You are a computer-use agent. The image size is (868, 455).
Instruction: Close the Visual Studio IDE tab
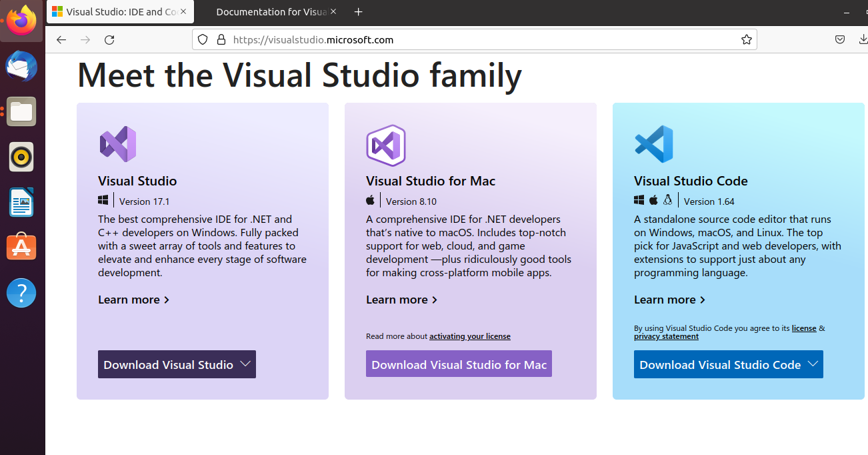pos(183,12)
